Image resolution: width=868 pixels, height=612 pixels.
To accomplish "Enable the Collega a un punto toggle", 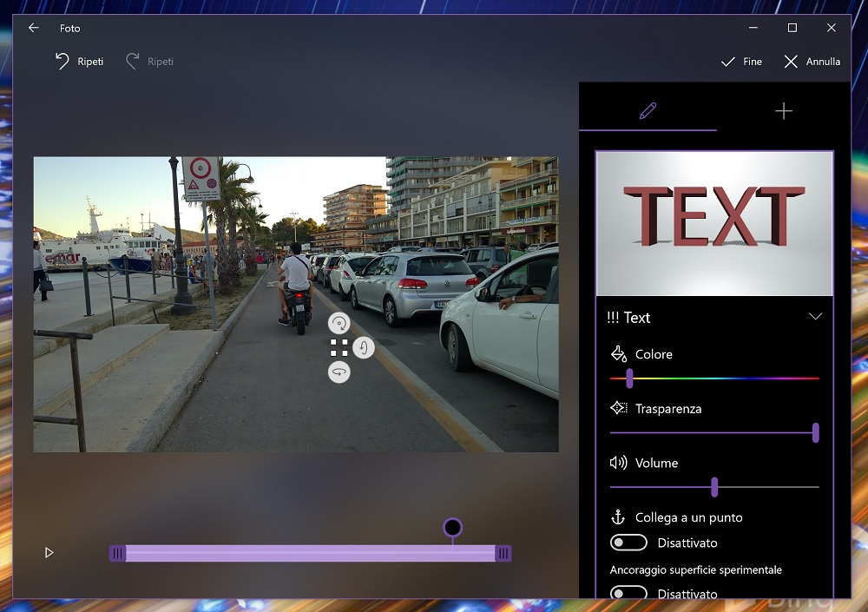I will tap(628, 543).
